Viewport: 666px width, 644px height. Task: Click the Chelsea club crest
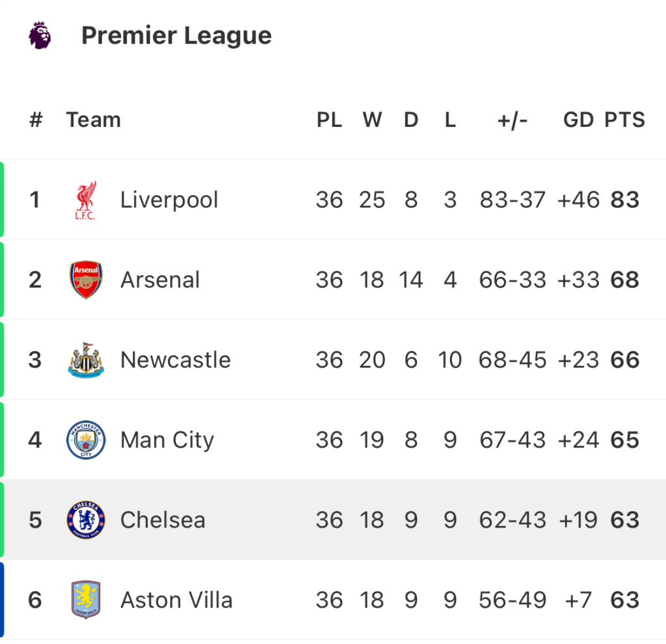(x=86, y=520)
